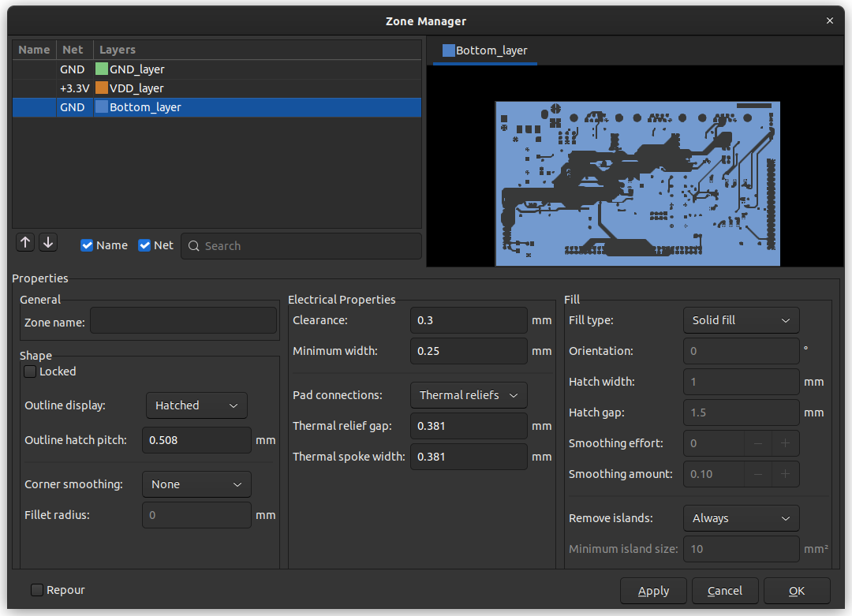Screen dimensions: 852x616
Task: Enable the Locked checkbox
Action: pos(30,371)
